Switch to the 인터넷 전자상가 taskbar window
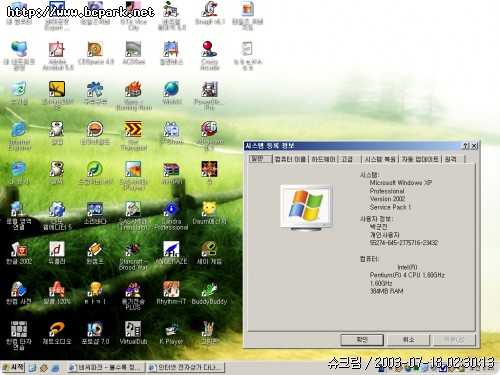The height and width of the screenshot is (375, 500). coord(186,368)
